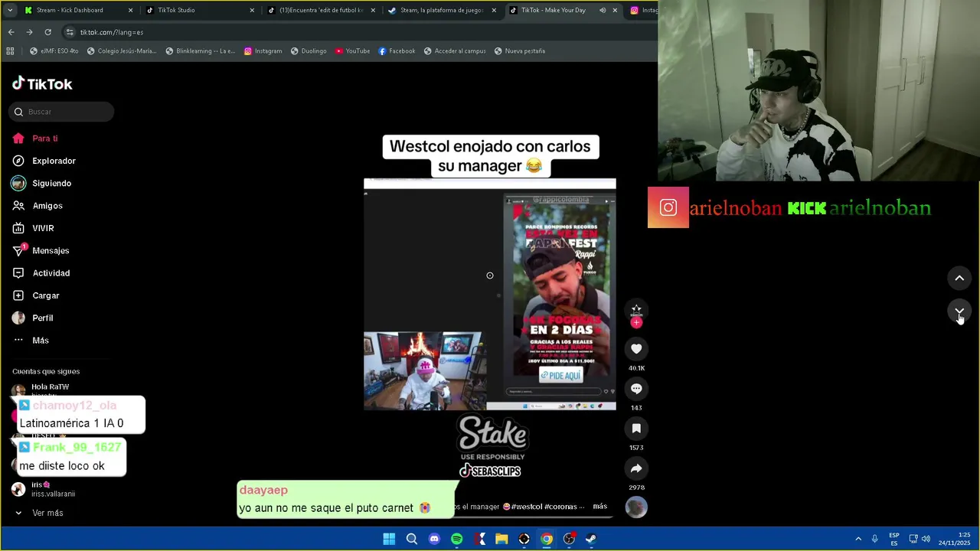Follow the creator with red plus
980x551 pixels.
coord(636,323)
